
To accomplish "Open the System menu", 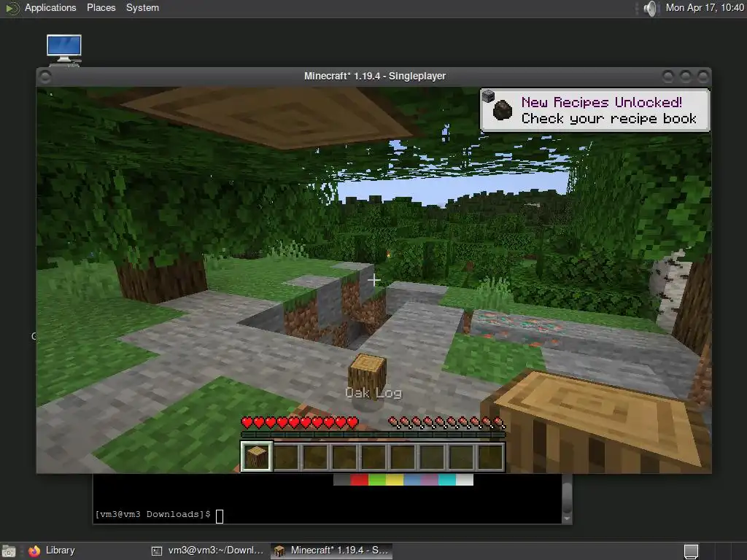I will [x=142, y=7].
